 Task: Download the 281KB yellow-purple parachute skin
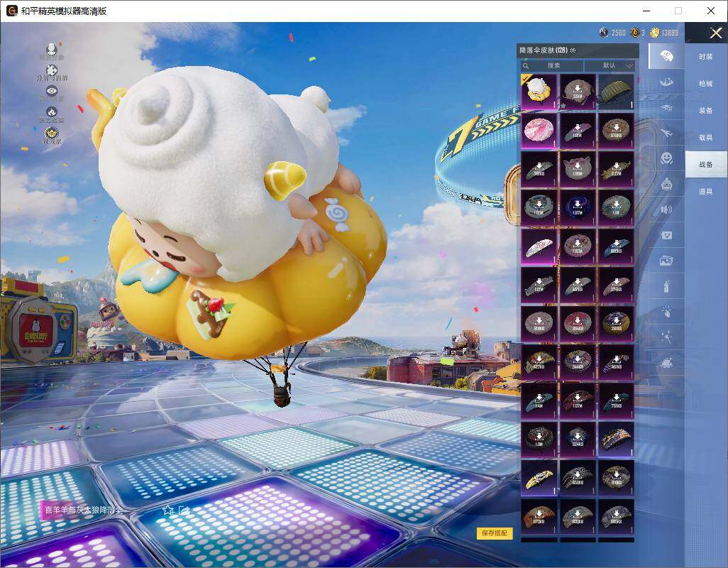coord(616,323)
